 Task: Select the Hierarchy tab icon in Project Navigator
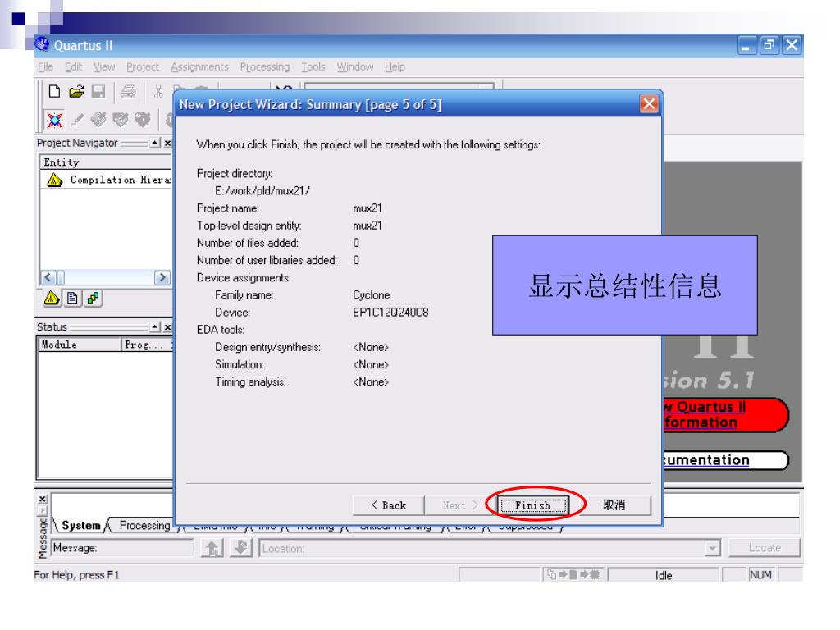pos(52,298)
